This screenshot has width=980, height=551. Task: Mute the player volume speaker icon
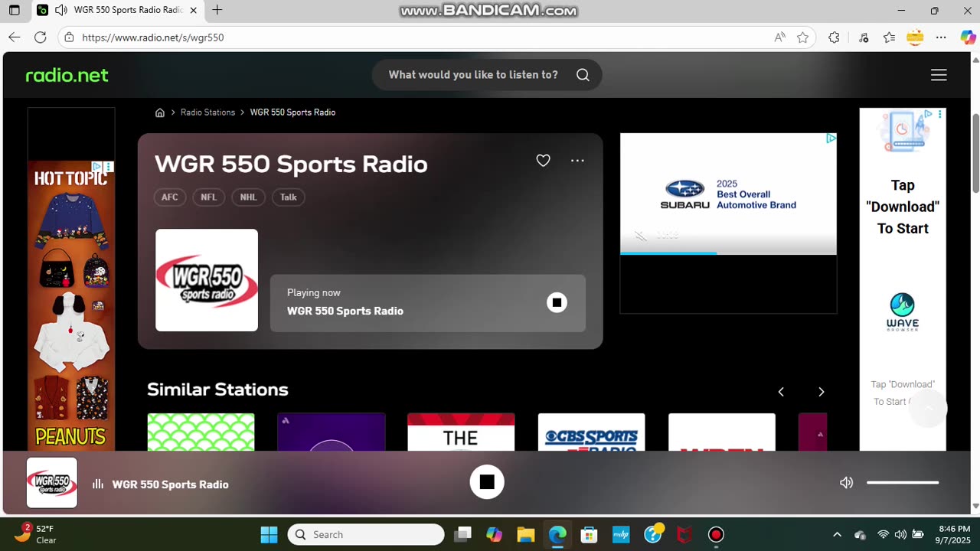point(846,482)
